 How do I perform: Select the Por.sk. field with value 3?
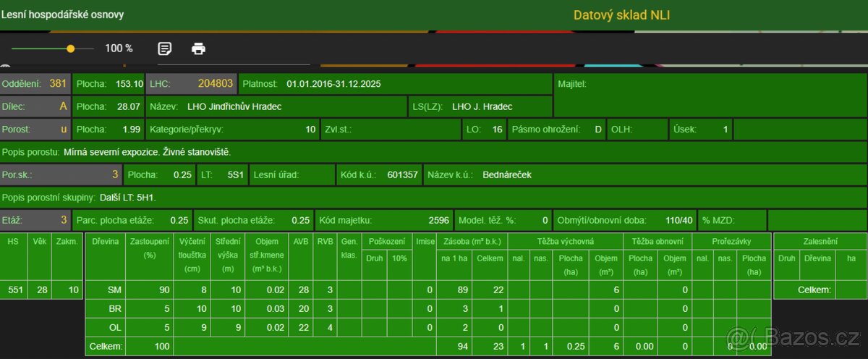tap(61, 174)
